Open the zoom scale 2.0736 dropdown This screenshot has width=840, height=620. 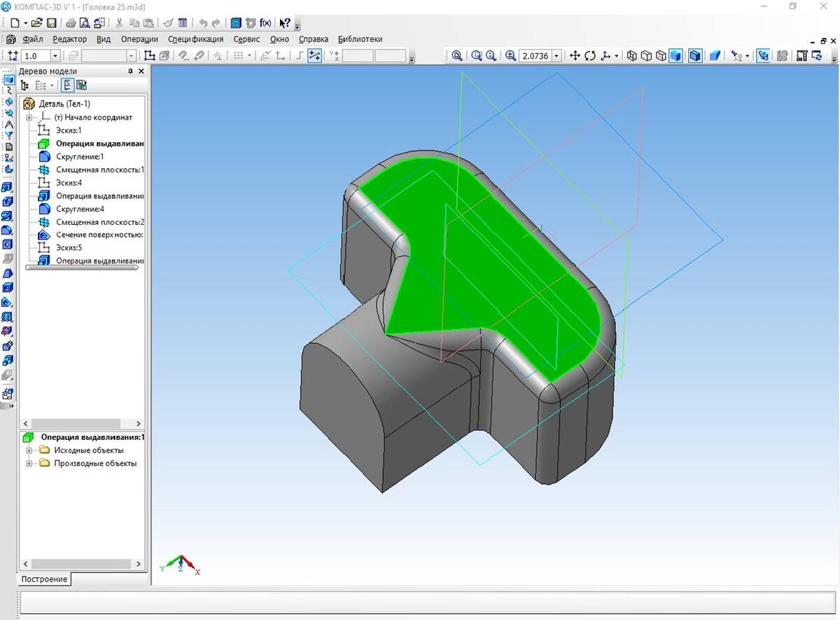pos(556,55)
